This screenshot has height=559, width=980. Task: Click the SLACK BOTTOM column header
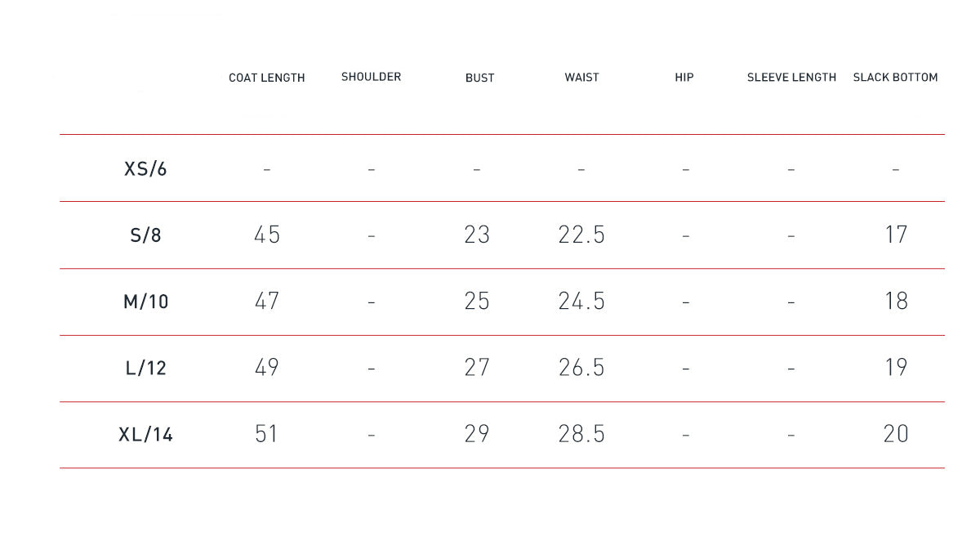(x=895, y=78)
